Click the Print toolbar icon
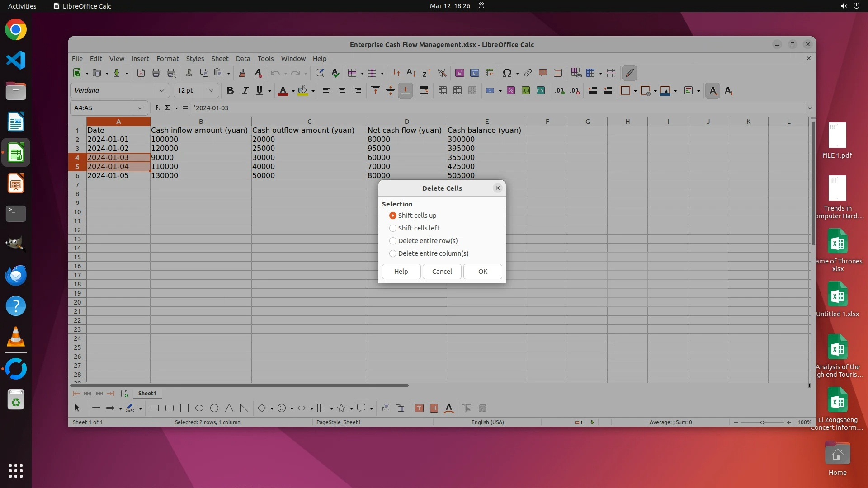Image resolution: width=868 pixels, height=488 pixels. point(156,73)
